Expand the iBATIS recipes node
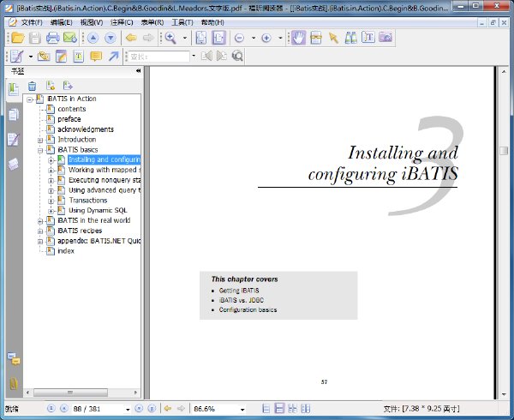 coord(40,231)
